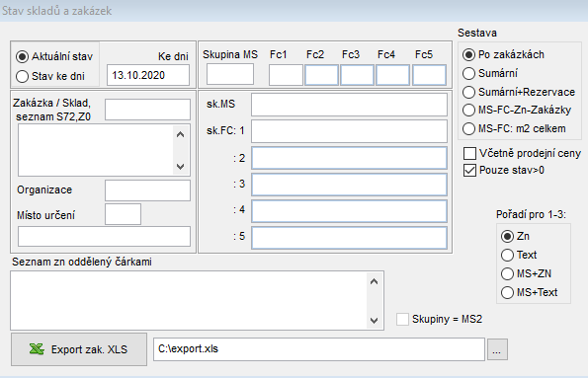The width and height of the screenshot is (588, 378).
Task: Click the sk.FC: 1 input field
Action: click(x=349, y=131)
